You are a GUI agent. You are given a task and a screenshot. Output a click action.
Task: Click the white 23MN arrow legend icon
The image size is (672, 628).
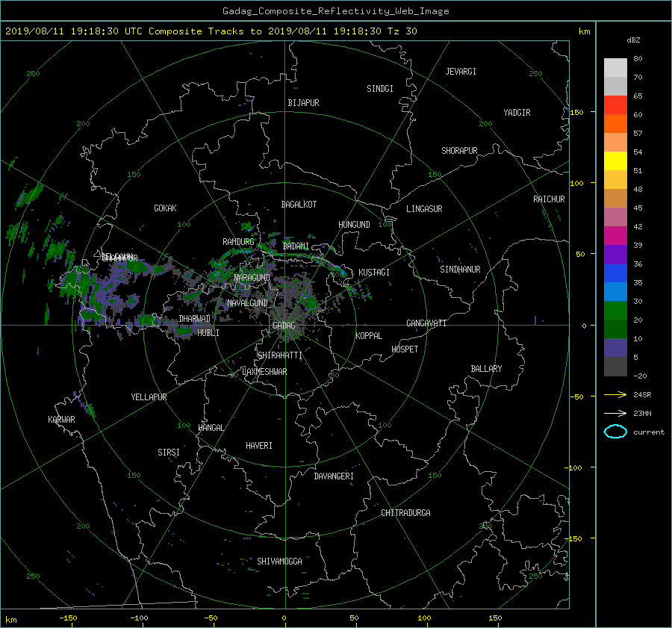pyautogui.click(x=615, y=413)
